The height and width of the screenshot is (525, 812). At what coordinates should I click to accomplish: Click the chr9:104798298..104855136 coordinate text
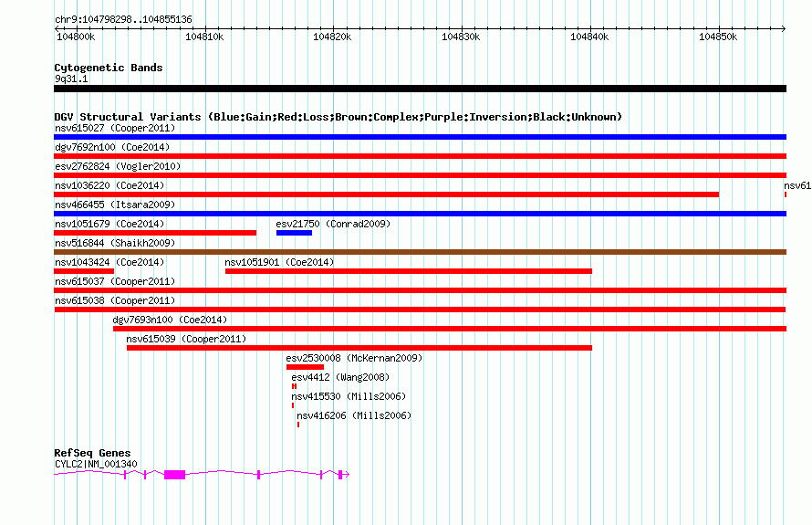[x=123, y=19]
